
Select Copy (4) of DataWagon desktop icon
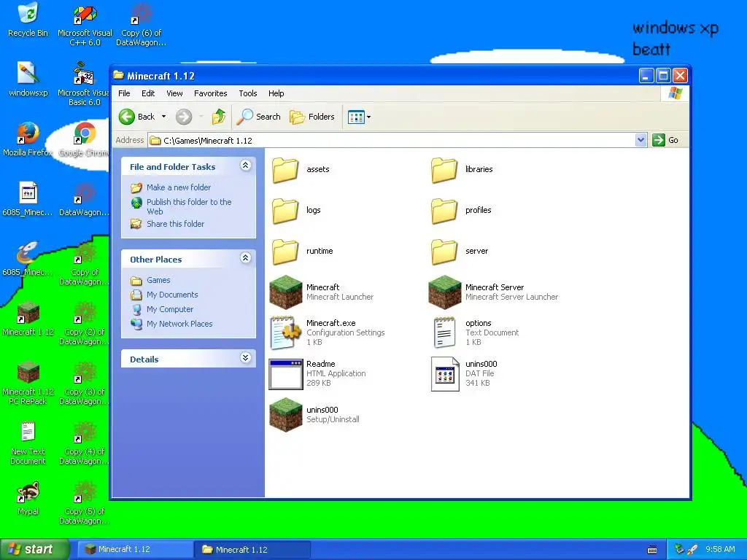tap(85, 443)
